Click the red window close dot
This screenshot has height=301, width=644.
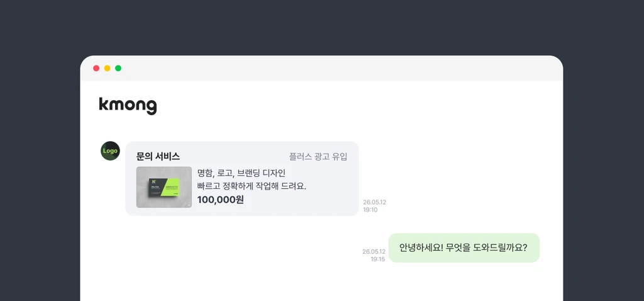pos(96,68)
